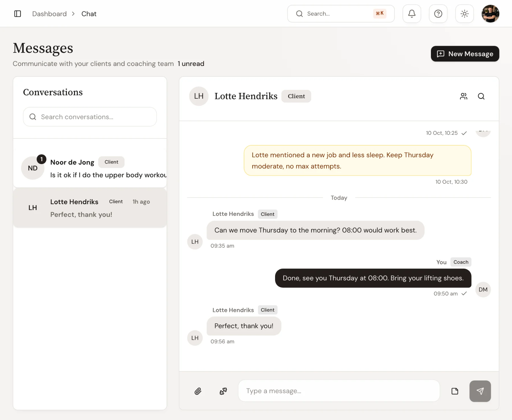
Task: Click the Coach badge next to You
Action: 461,262
